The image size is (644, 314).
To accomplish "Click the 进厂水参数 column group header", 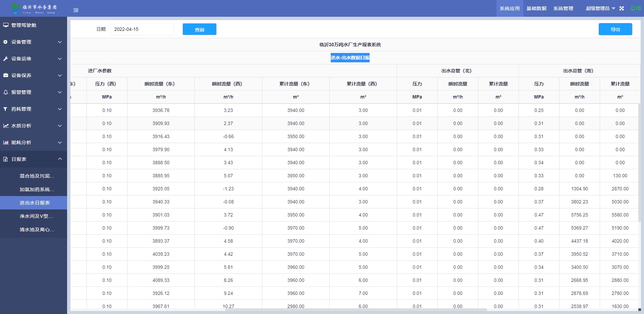I will click(100, 71).
